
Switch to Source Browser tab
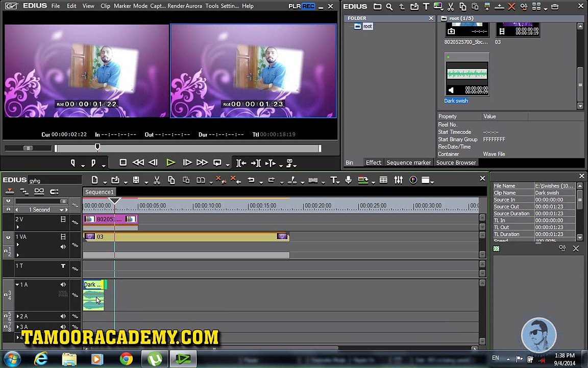tap(456, 163)
